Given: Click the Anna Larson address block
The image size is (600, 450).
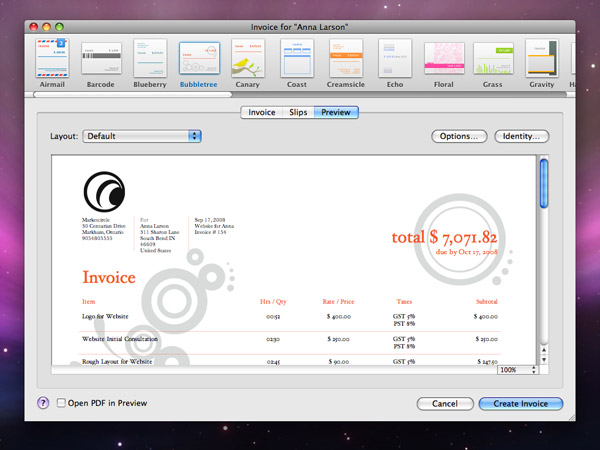Looking at the screenshot, I should point(159,235).
